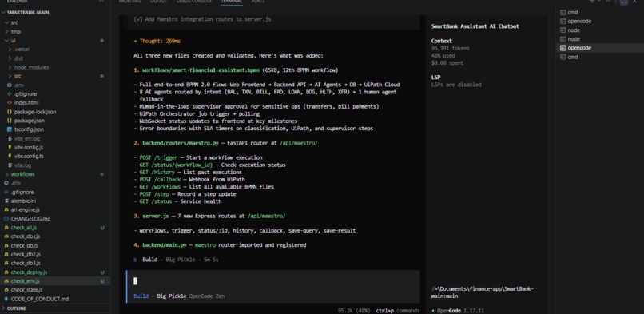Open vite.log file
Image resolution: width=644 pixels, height=314 pixels.
[22, 165]
